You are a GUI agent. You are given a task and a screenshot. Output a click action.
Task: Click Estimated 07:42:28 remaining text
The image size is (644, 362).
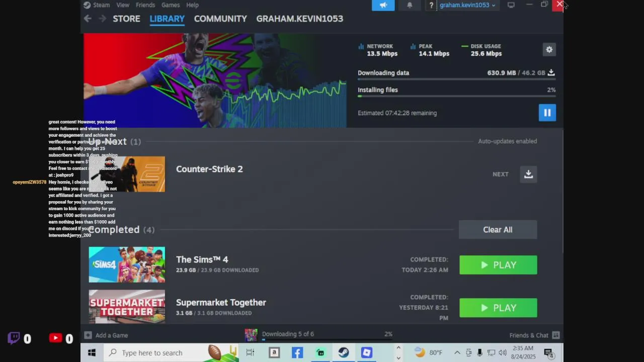click(397, 113)
